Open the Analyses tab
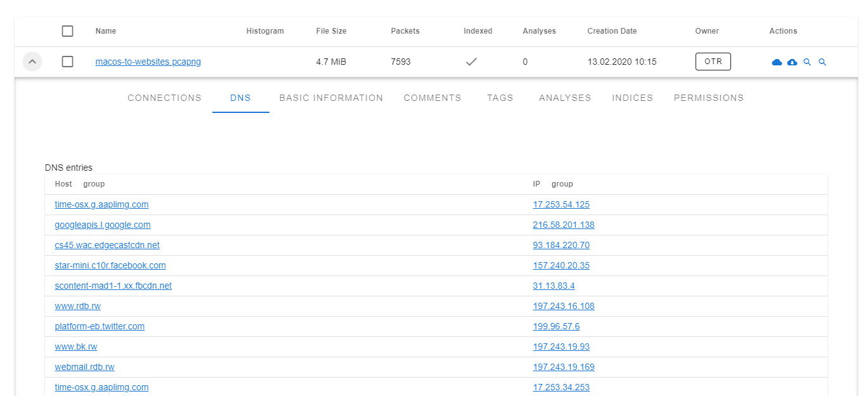This screenshot has height=396, width=868. point(565,98)
